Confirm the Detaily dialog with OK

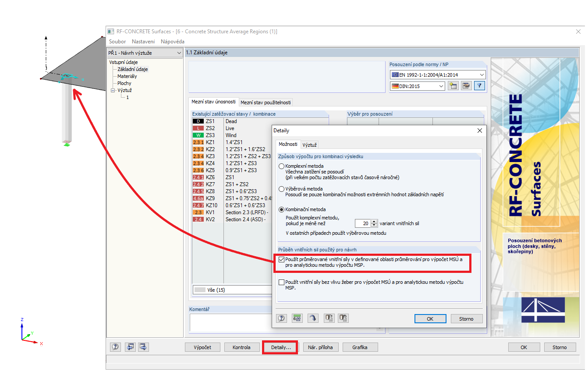tap(430, 319)
